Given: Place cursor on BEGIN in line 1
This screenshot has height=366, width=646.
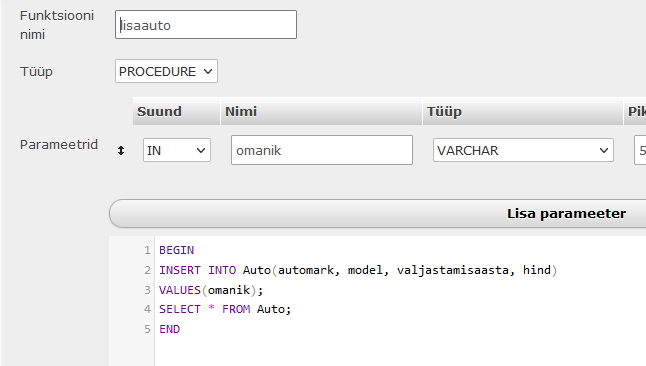Looking at the screenshot, I should click(x=176, y=250).
